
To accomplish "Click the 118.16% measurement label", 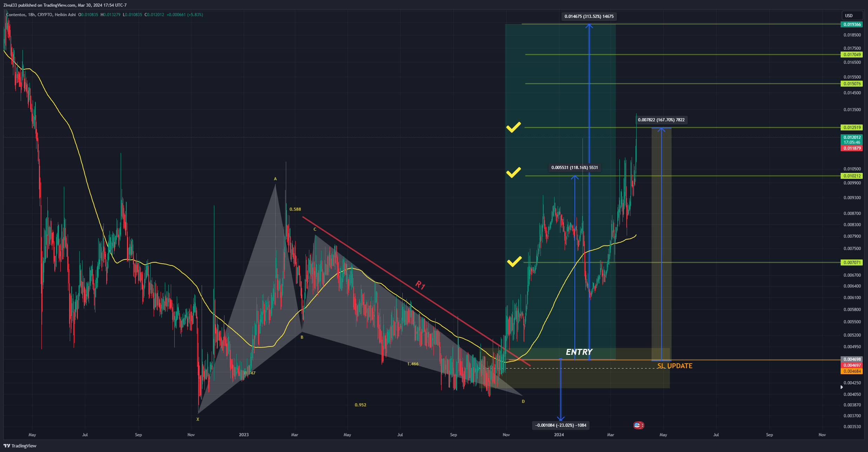I will (574, 168).
